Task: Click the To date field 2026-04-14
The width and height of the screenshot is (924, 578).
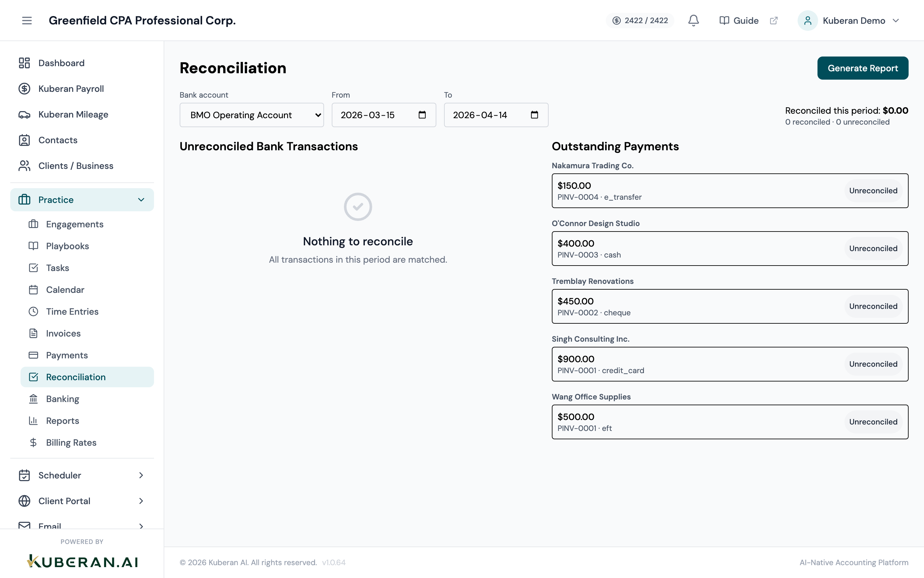Action: tap(496, 115)
